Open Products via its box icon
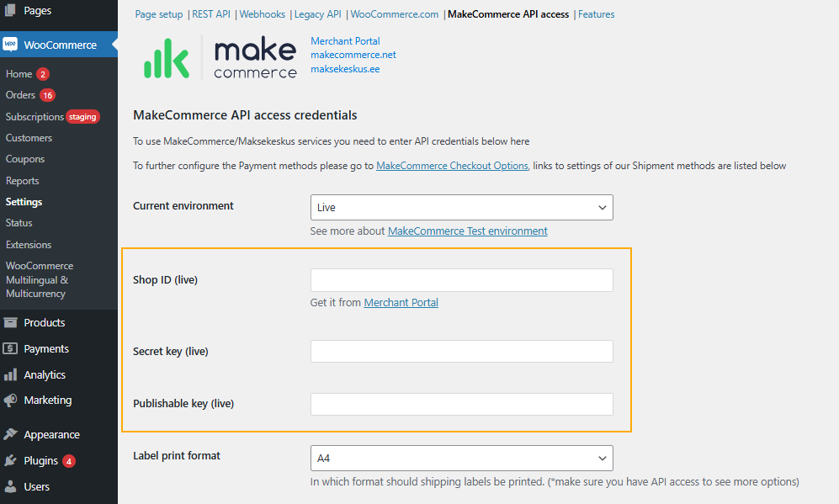Image resolution: width=839 pixels, height=504 pixels. pos(10,322)
